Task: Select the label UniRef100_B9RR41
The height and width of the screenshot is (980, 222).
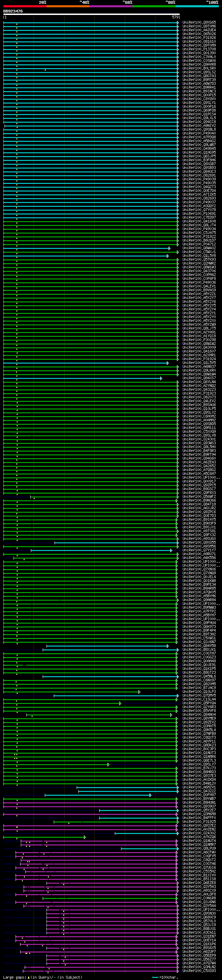Action: 199,88
